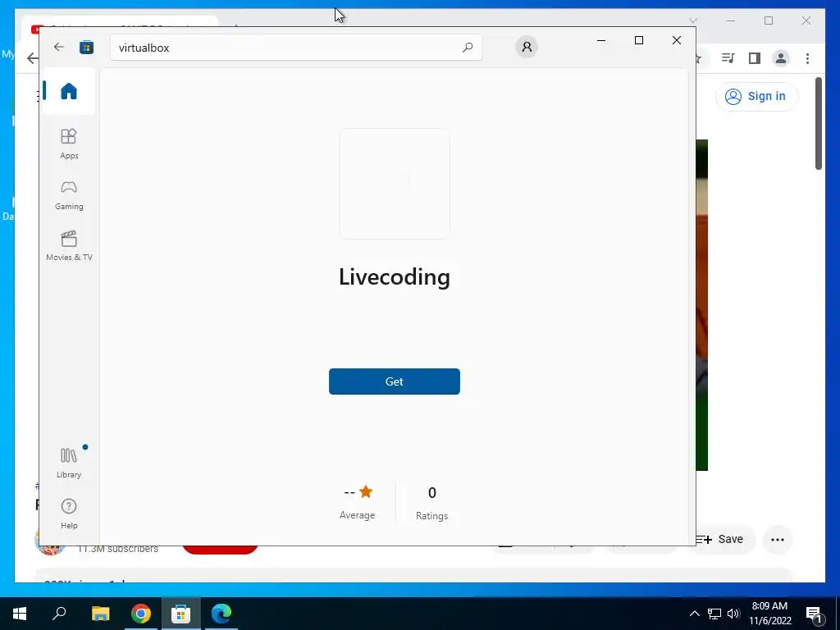Open the notification center
Image resolution: width=840 pixels, height=630 pixels.
click(815, 614)
